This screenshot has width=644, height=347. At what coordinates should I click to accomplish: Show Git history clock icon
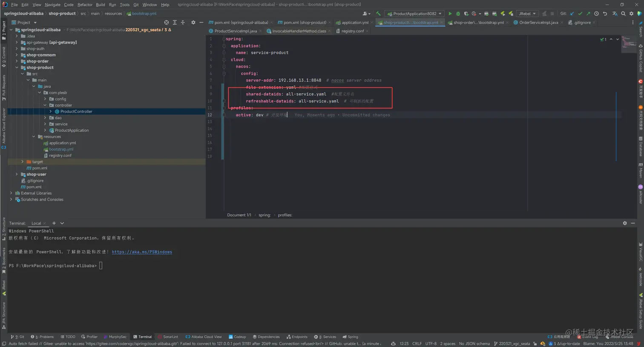pos(596,14)
